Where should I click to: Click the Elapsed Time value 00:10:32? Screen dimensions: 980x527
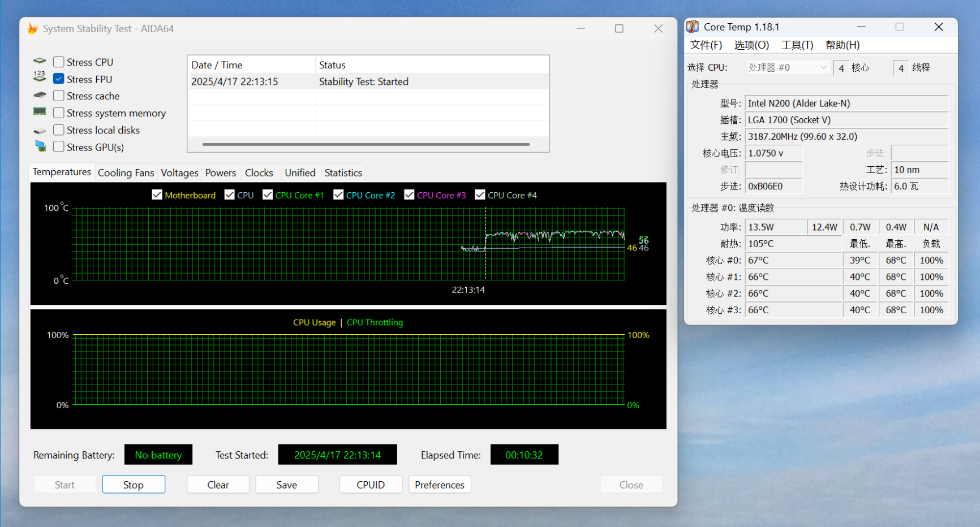point(524,455)
